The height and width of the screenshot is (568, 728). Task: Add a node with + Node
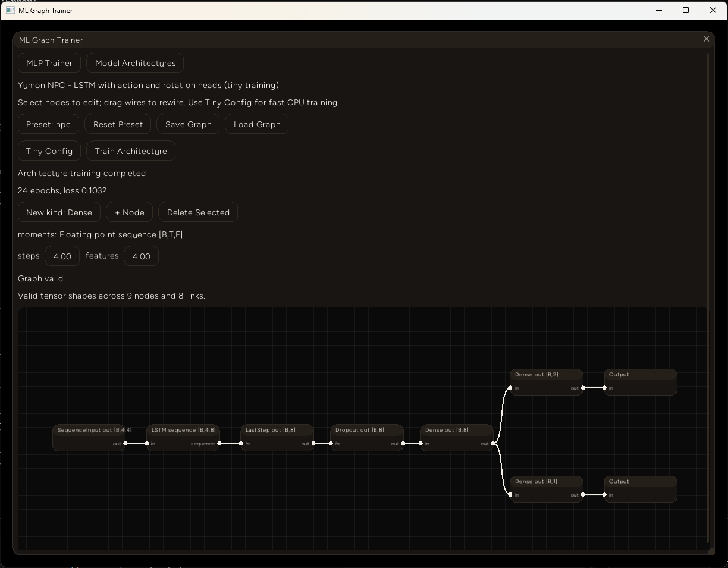130,212
